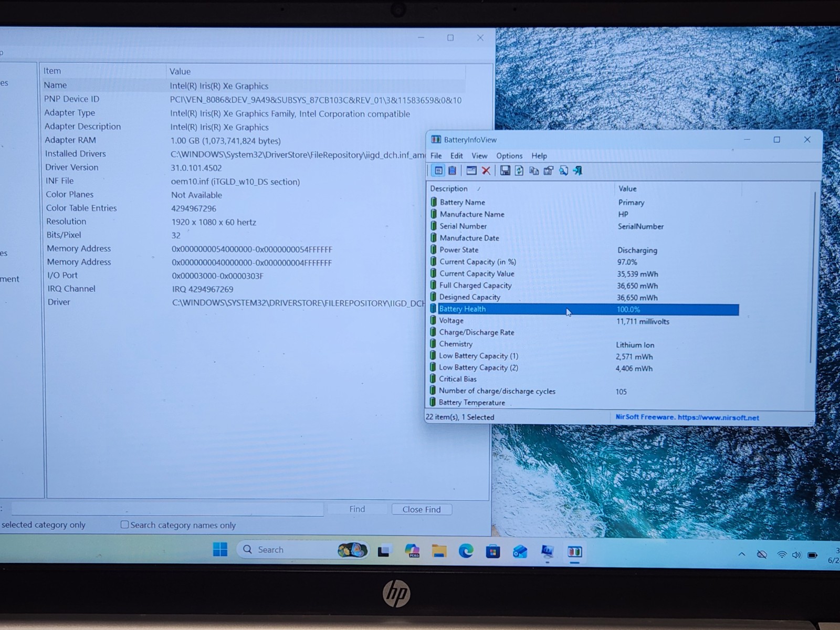Click the blue clipboard icon in BatteryInfoView toolbar
Viewport: 840px width, 630px height.
click(x=452, y=171)
